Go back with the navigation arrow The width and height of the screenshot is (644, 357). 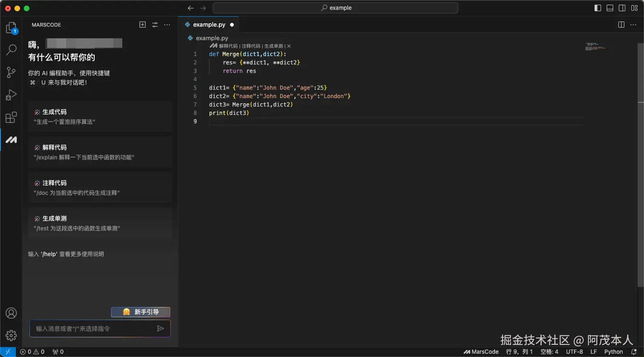click(190, 8)
